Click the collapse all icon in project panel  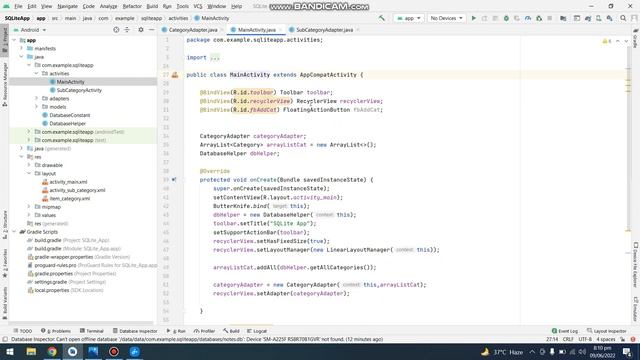pyautogui.click(x=127, y=30)
